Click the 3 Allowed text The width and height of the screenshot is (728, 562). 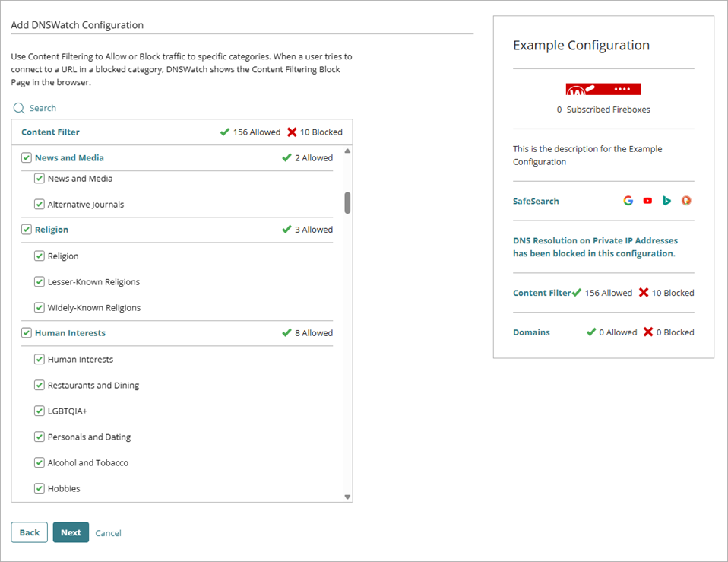(x=314, y=230)
